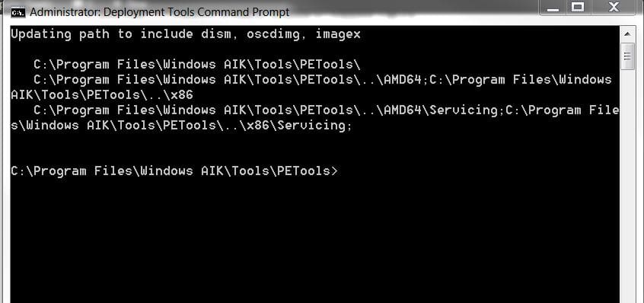644x303 pixels.
Task: Click the first 'Tools\PETools\' path line
Action: click(x=197, y=65)
